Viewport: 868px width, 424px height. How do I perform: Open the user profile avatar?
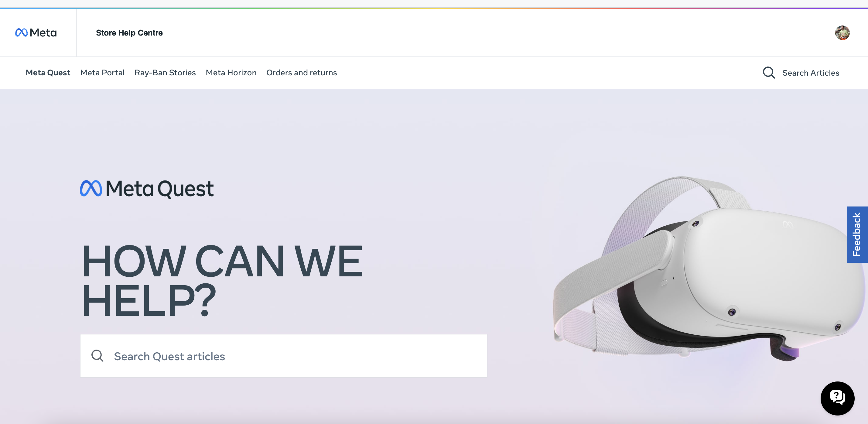pos(842,33)
